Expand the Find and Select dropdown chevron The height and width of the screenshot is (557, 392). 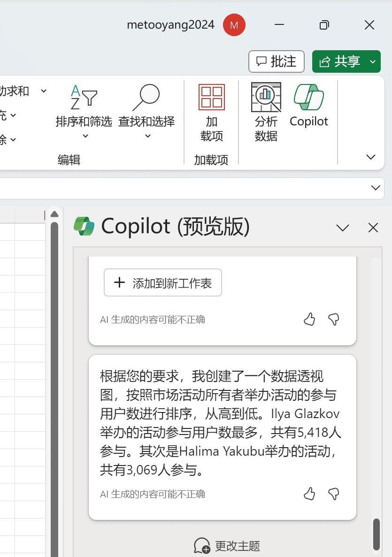[x=148, y=136]
